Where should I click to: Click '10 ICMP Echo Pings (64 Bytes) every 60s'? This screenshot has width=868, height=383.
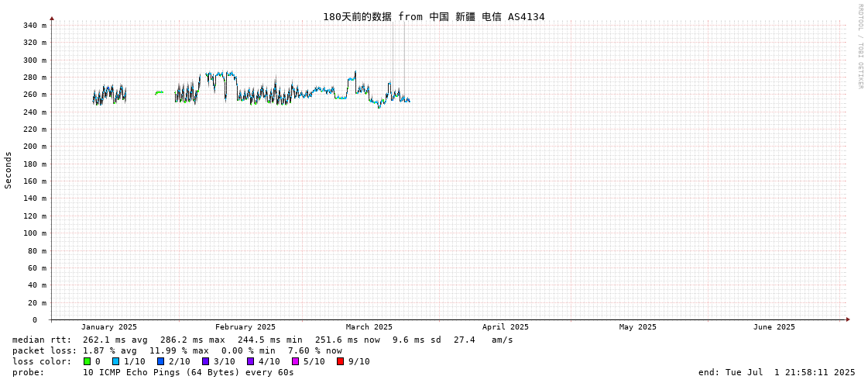point(189,372)
